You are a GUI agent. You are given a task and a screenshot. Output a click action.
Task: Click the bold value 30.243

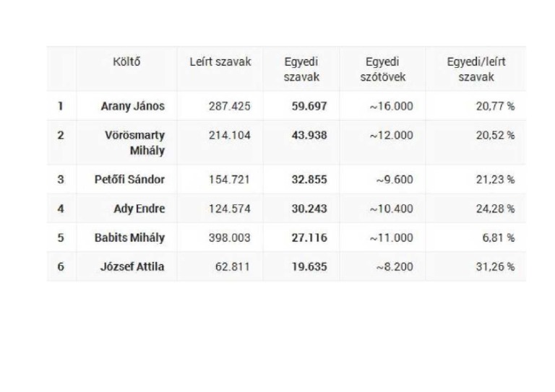tap(309, 209)
